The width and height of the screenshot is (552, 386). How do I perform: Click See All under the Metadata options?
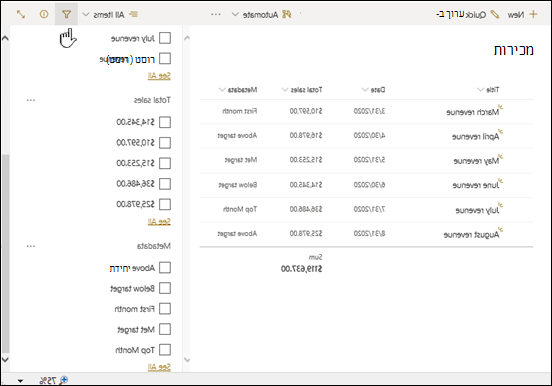point(159,367)
